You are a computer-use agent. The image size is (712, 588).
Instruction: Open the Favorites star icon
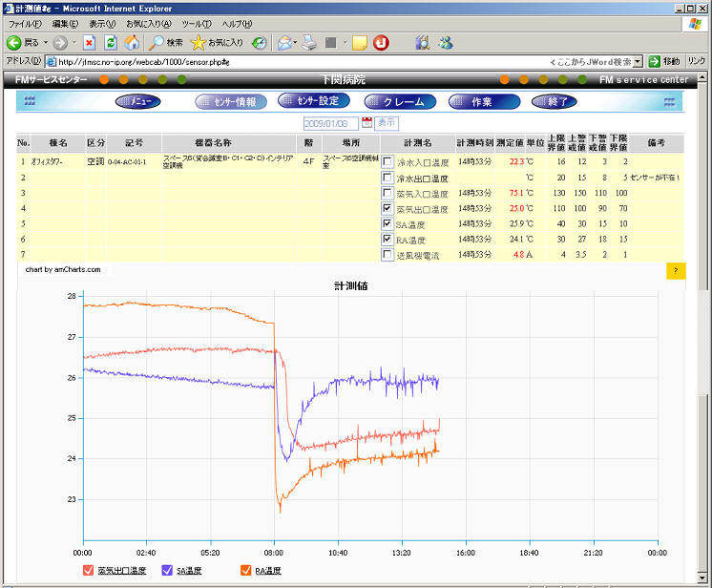[x=199, y=43]
